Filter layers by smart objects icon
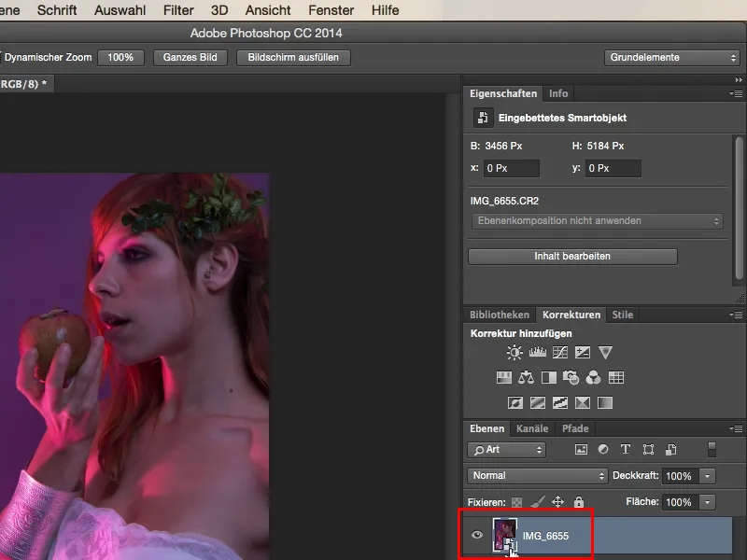Viewport: 747px width, 560px height. [670, 450]
